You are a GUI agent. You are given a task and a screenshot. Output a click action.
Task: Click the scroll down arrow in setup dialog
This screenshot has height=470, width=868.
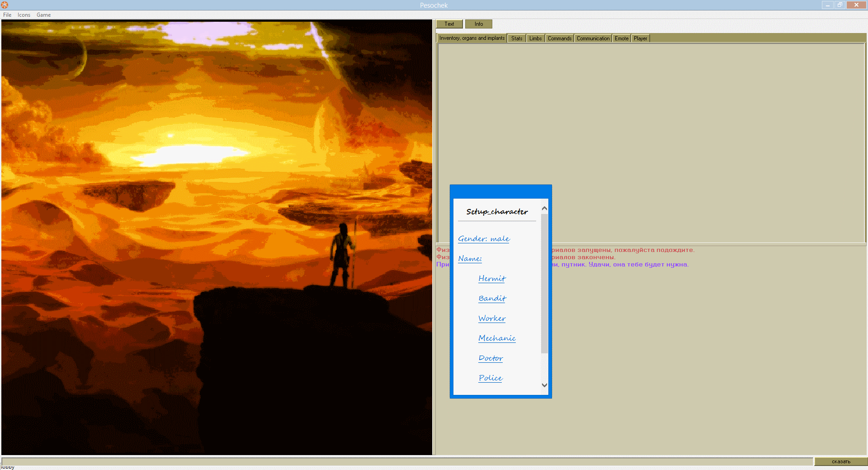pyautogui.click(x=544, y=385)
